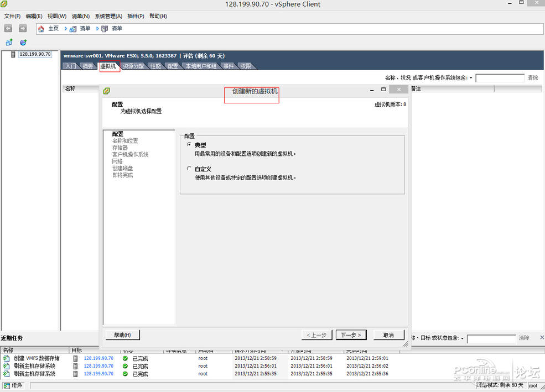The height and width of the screenshot is (392, 545).
Task: Click the 客户机操作系统 step in the wizard sidebar
Action: pos(131,154)
